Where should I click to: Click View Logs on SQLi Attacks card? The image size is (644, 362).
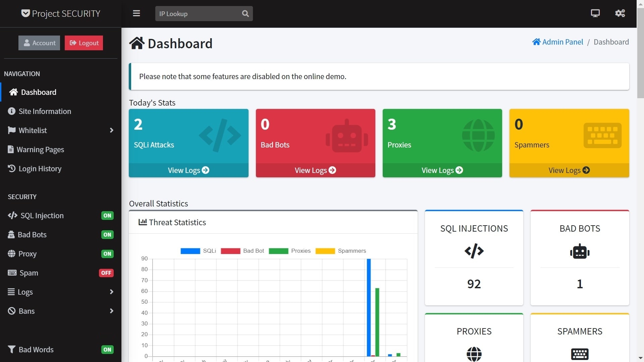[189, 170]
